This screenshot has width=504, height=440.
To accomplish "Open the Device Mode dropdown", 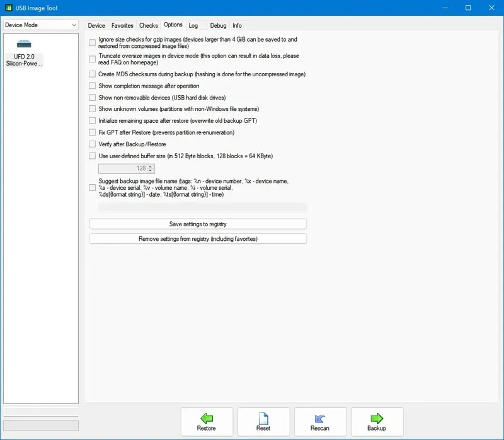I will pos(41,25).
